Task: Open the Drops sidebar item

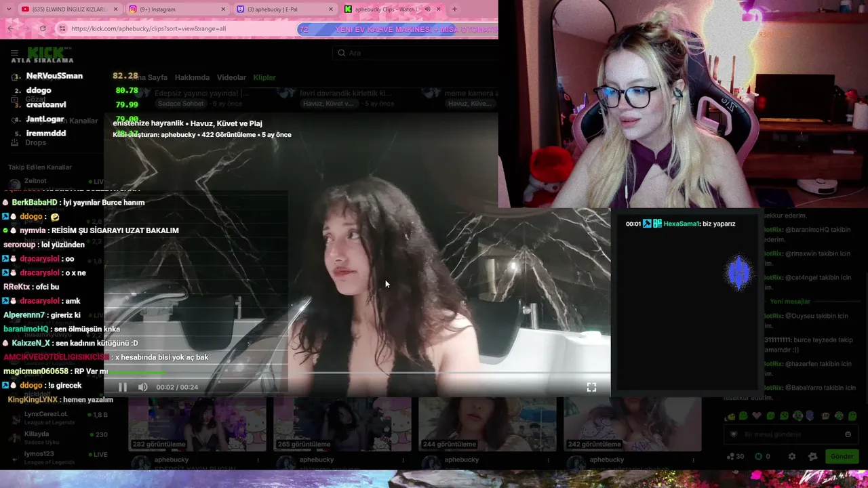Action: click(36, 142)
